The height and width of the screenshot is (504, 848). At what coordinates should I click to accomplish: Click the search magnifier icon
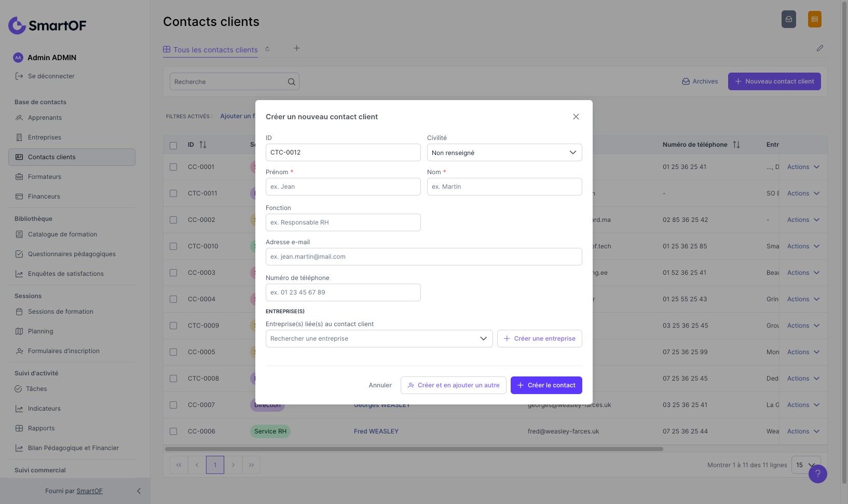pos(291,81)
